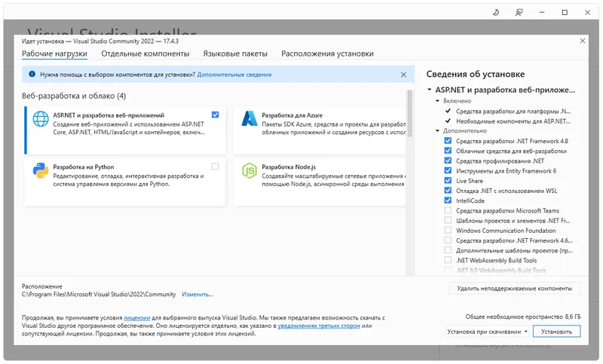The height and width of the screenshot is (364, 603).
Task: Enable .NET Framework project templates checkbox
Action: (448, 220)
